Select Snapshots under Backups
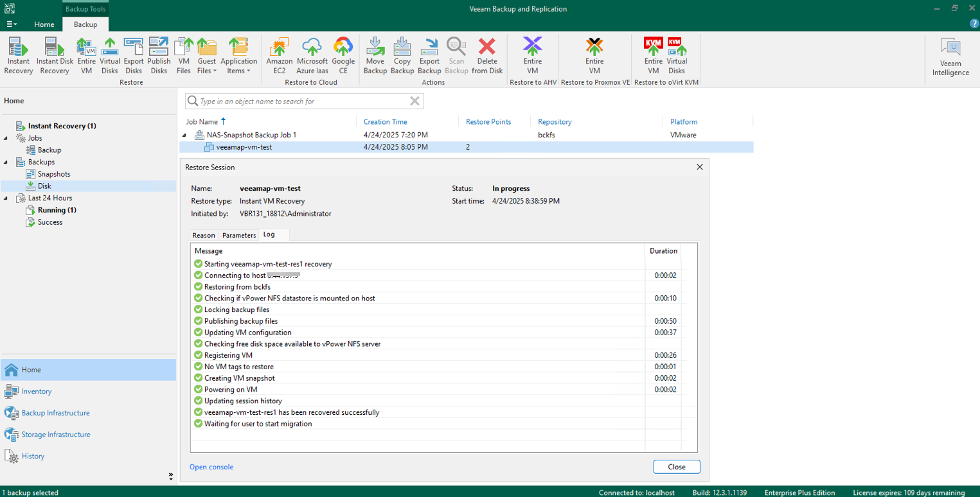Viewport: 980px width, 497px height. [x=54, y=174]
